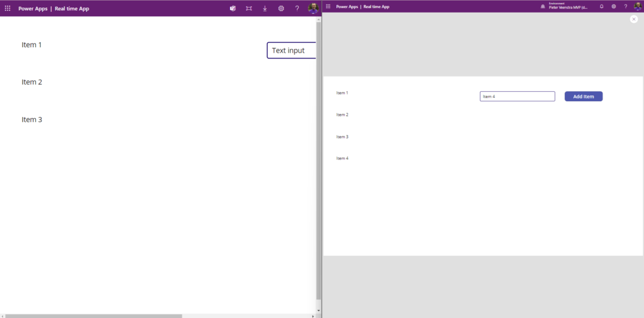Screen dimensions: 644x318
Task: Select 'Item 1' in left window list
Action: (31, 45)
